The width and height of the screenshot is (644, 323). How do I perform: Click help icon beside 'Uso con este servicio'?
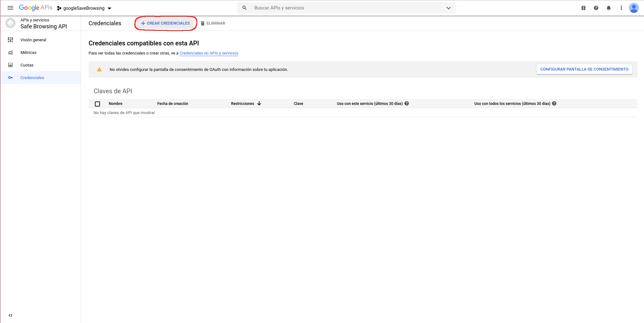click(x=407, y=103)
